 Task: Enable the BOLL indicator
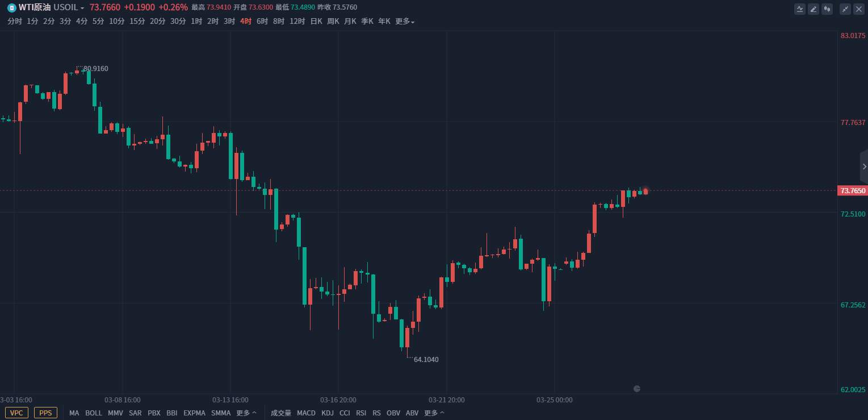tap(94, 413)
